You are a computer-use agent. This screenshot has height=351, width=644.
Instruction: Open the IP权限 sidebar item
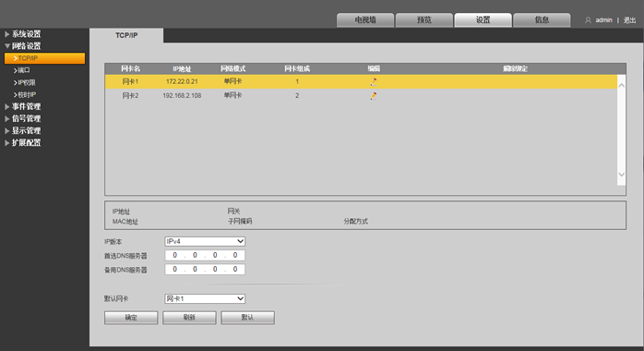[25, 82]
